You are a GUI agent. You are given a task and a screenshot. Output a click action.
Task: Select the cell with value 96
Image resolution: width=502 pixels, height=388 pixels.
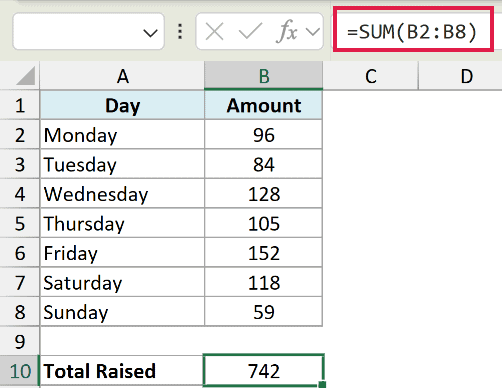[264, 135]
